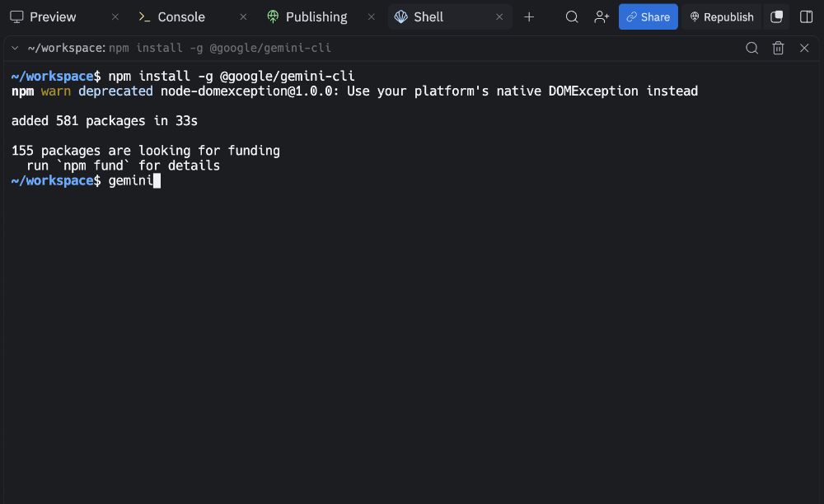Click the Shell tab's shell icon

coord(401,16)
